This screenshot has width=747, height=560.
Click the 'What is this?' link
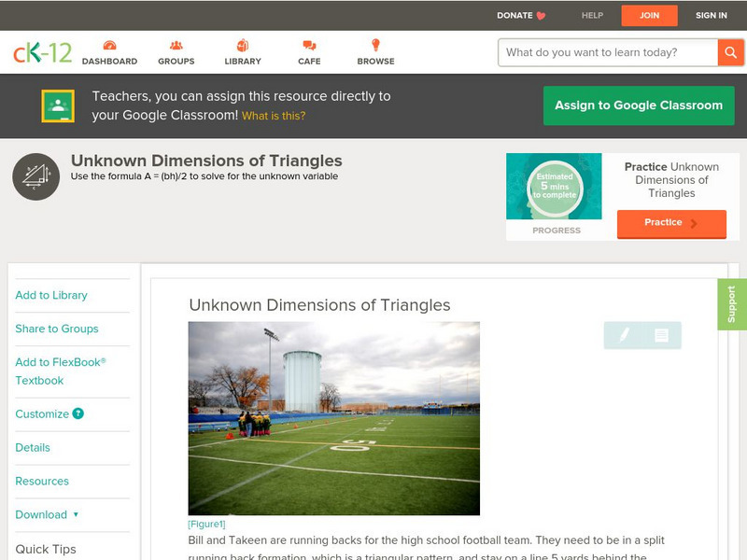click(274, 116)
